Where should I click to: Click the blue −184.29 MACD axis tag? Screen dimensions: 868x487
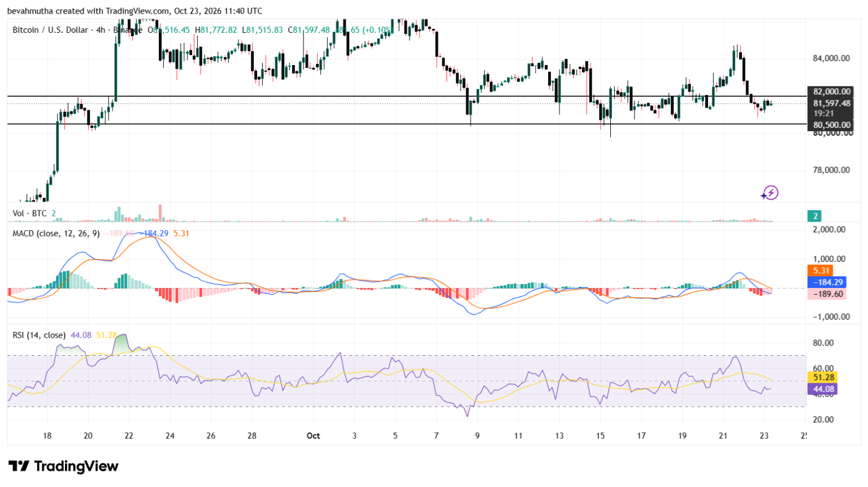(x=827, y=282)
